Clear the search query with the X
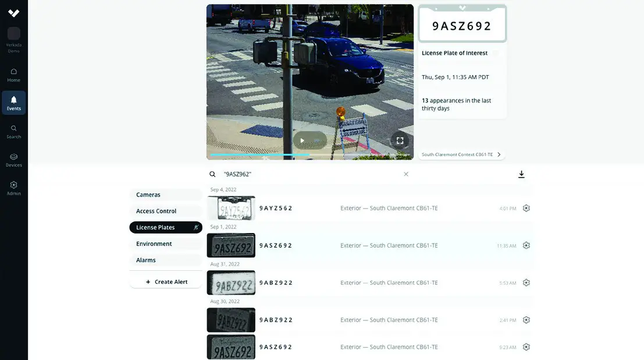Image resolution: width=644 pixels, height=360 pixels. tap(405, 174)
